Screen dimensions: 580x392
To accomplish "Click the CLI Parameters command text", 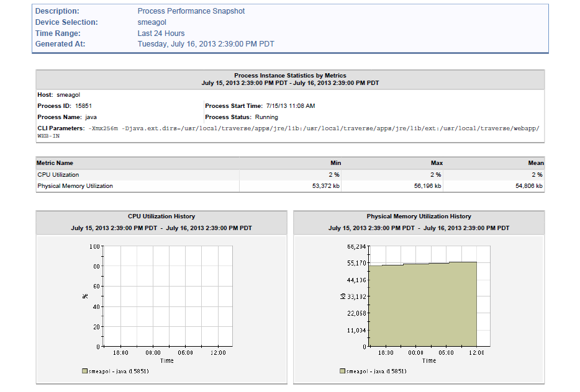I will coord(310,128).
